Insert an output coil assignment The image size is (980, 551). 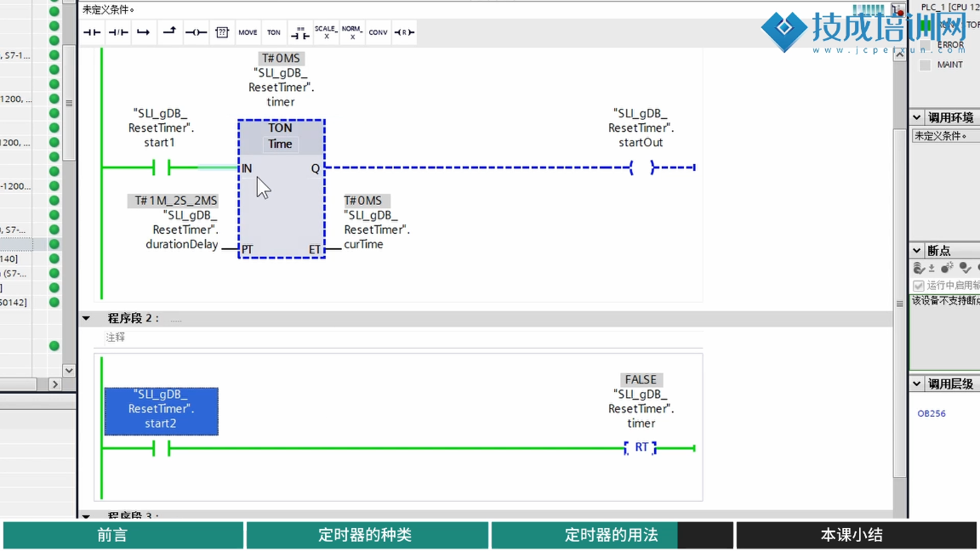click(x=196, y=32)
